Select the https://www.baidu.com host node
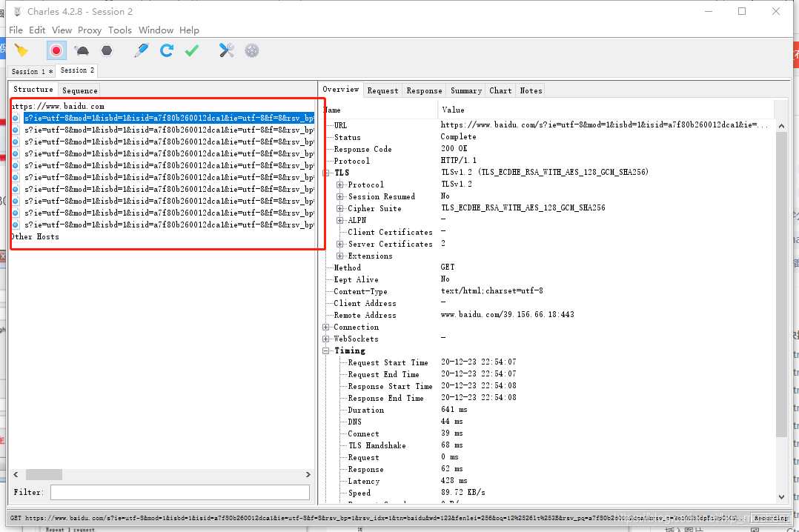The image size is (799, 532). [x=58, y=106]
